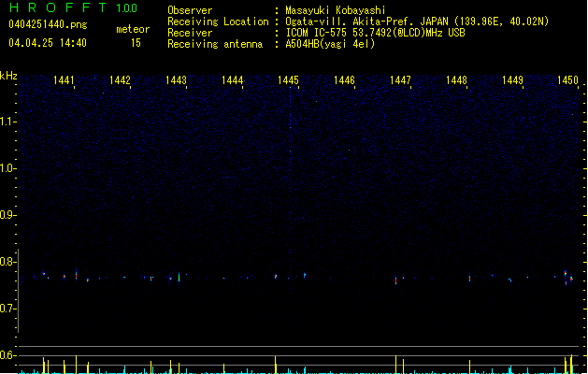Click the 1441 time axis label

pos(64,80)
